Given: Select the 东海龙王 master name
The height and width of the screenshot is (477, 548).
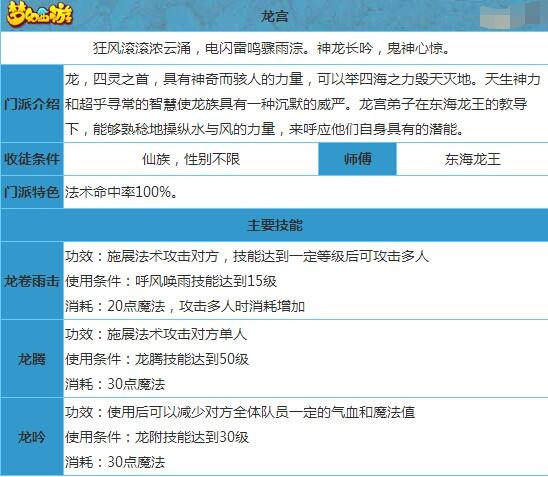Looking at the screenshot, I should [x=473, y=159].
